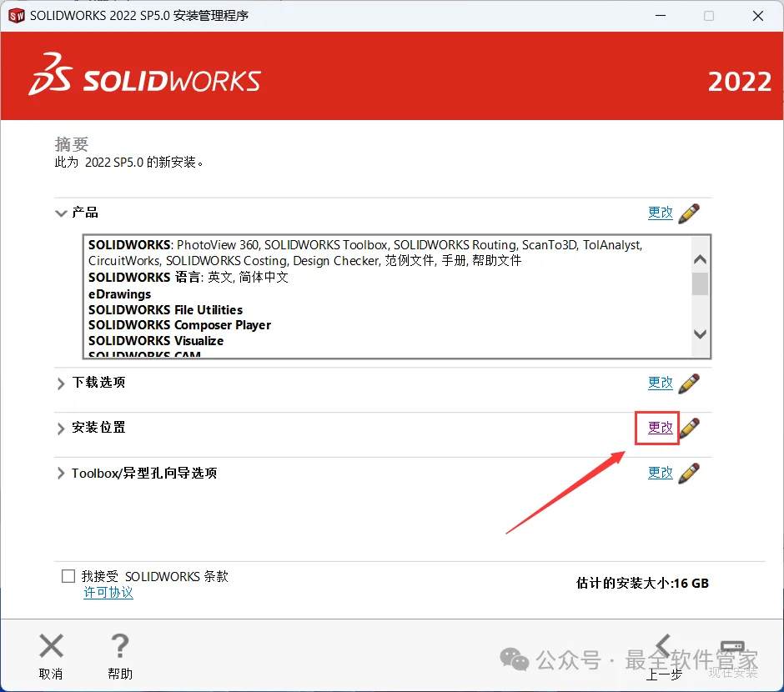Viewport: 784px width, 692px height.
Task: Collapse the 产品 section chevron
Action: (61, 213)
